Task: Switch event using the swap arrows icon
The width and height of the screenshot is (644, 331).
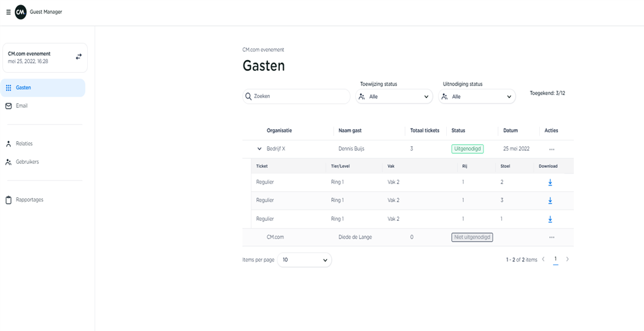Action: [78, 56]
